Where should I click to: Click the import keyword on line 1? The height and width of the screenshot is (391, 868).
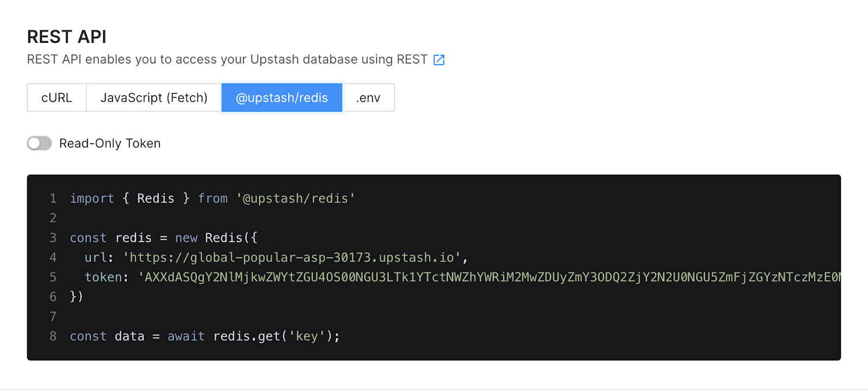tap(92, 198)
